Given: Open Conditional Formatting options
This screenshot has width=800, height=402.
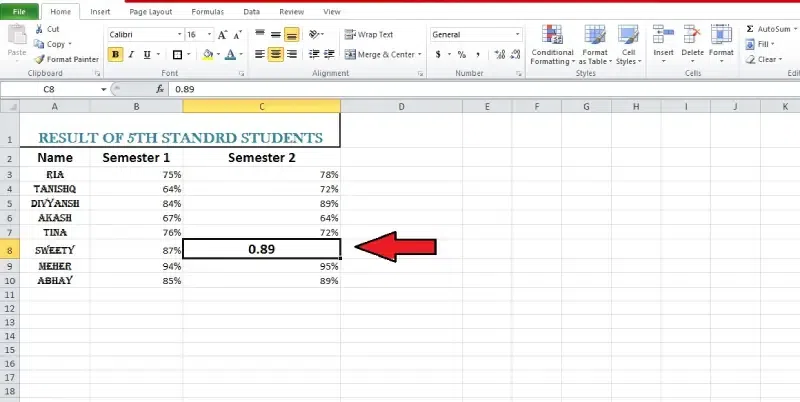Looking at the screenshot, I should pos(552,45).
